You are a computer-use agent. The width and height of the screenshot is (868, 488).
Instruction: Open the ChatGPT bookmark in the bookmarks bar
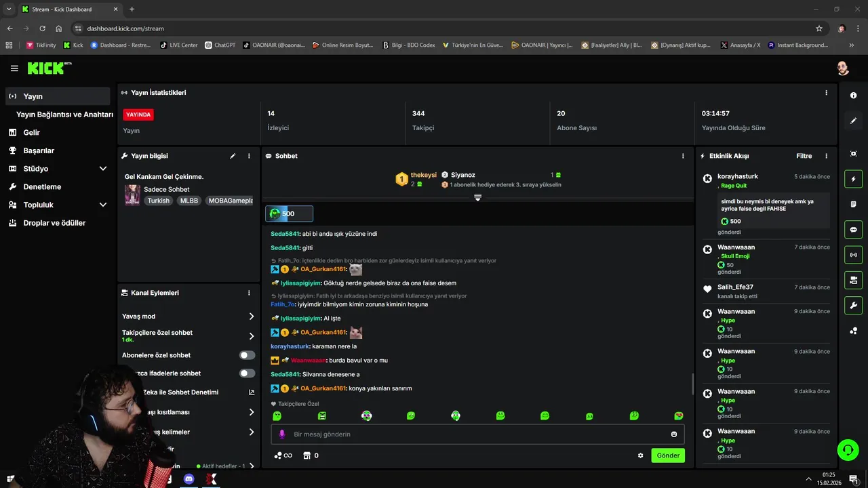coord(220,45)
